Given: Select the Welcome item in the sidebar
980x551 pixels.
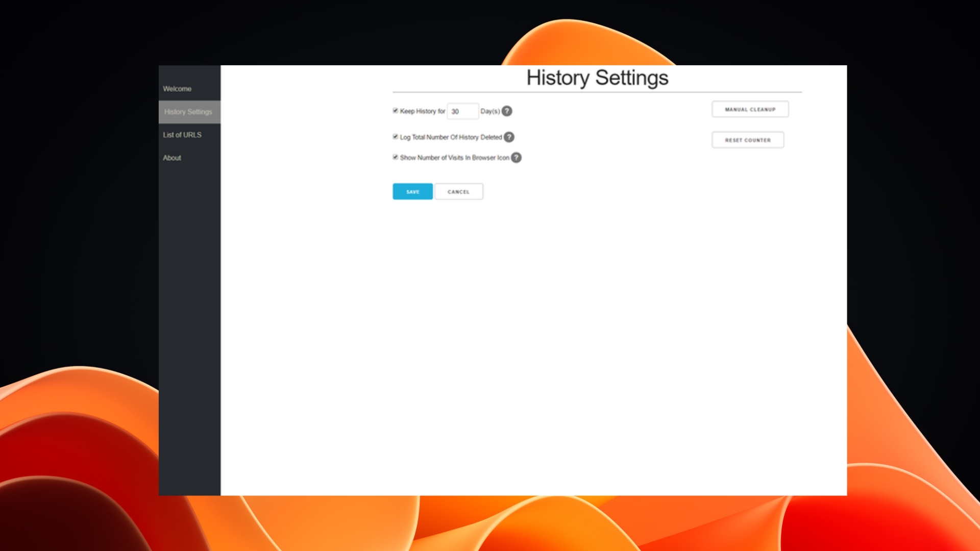Looking at the screenshot, I should coord(177,89).
